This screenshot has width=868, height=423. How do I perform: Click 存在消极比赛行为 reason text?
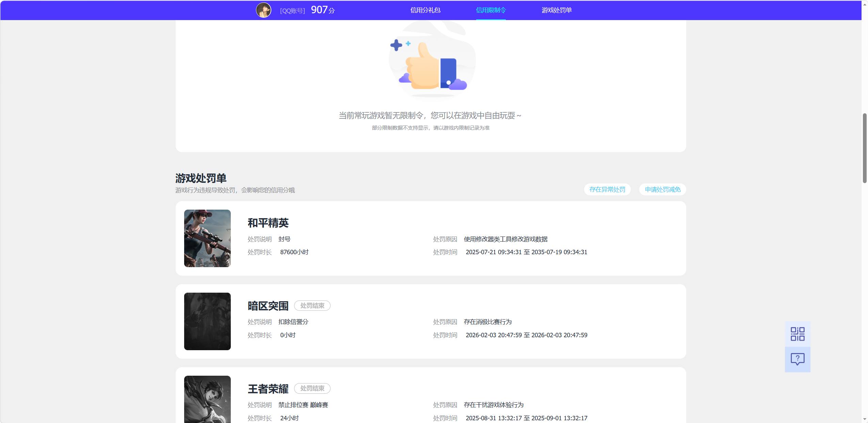(x=487, y=322)
